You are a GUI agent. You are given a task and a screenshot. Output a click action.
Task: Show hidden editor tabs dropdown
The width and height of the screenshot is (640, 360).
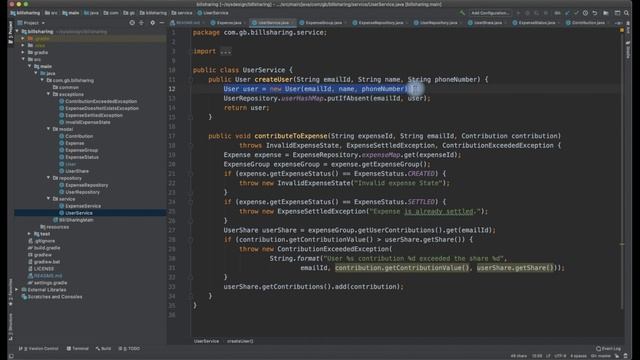[618, 23]
